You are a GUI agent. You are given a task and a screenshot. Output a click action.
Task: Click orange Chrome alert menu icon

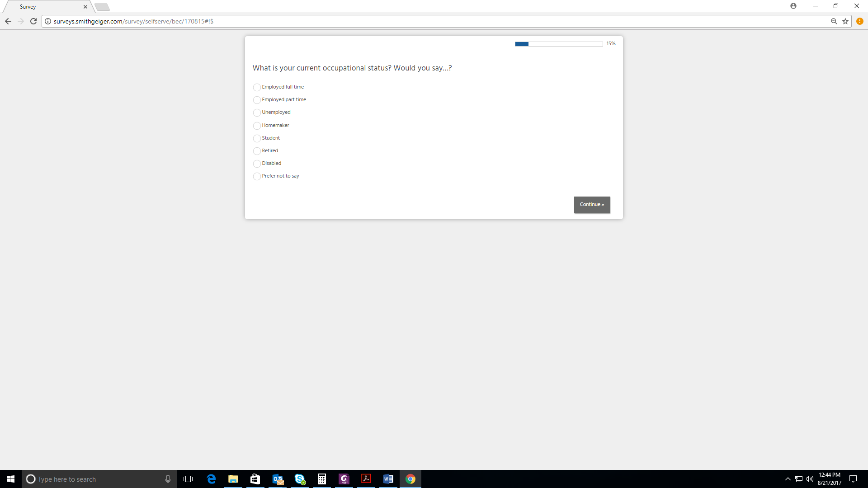point(860,21)
